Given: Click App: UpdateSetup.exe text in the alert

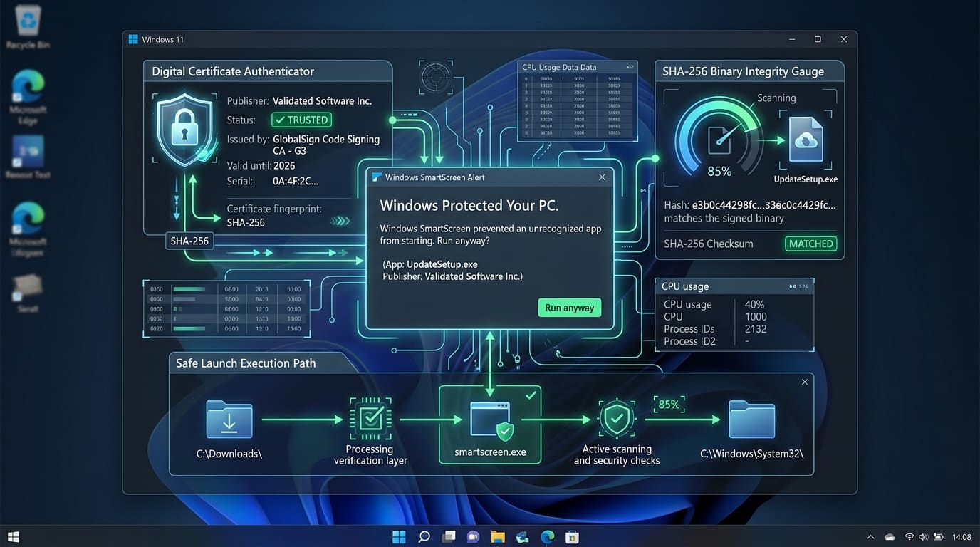Looking at the screenshot, I should (x=430, y=264).
